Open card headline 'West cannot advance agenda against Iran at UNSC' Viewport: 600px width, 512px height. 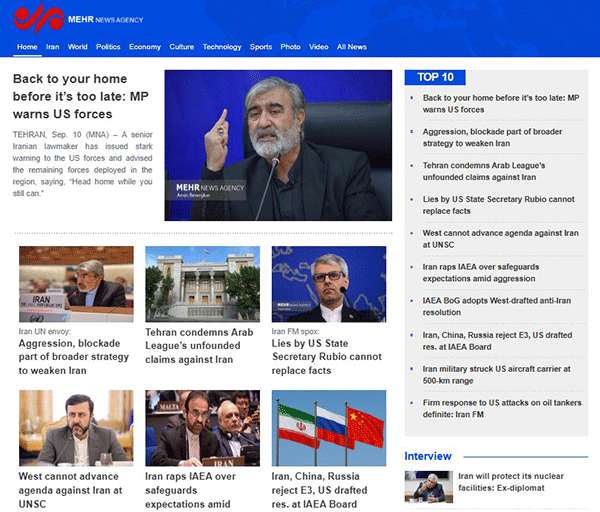coord(70,490)
